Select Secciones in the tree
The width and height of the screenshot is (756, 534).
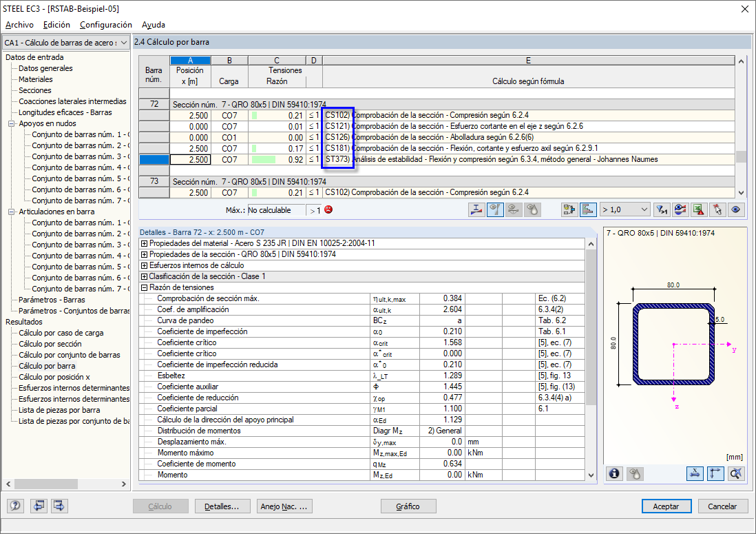tap(34, 91)
